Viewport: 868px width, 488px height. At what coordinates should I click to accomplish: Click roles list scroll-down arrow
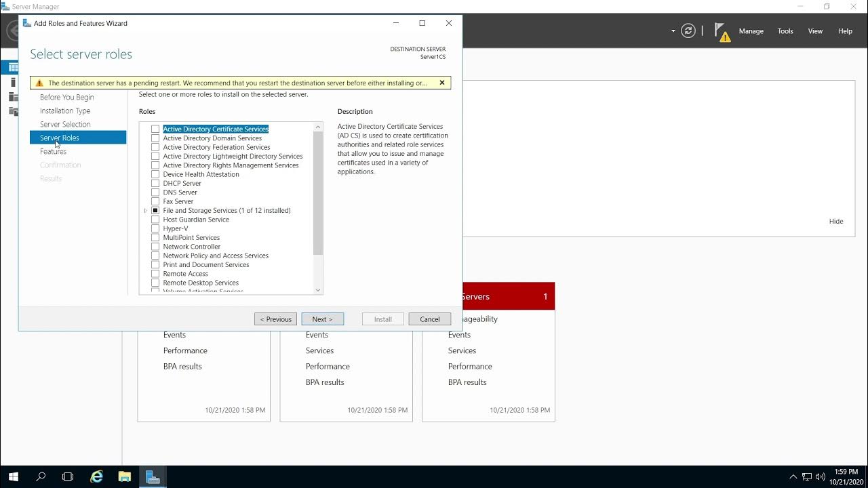pos(318,290)
